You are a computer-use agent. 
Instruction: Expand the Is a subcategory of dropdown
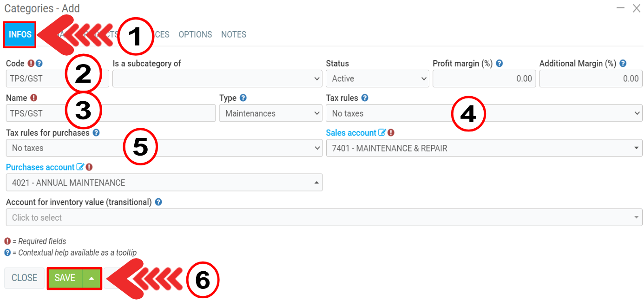point(217,79)
